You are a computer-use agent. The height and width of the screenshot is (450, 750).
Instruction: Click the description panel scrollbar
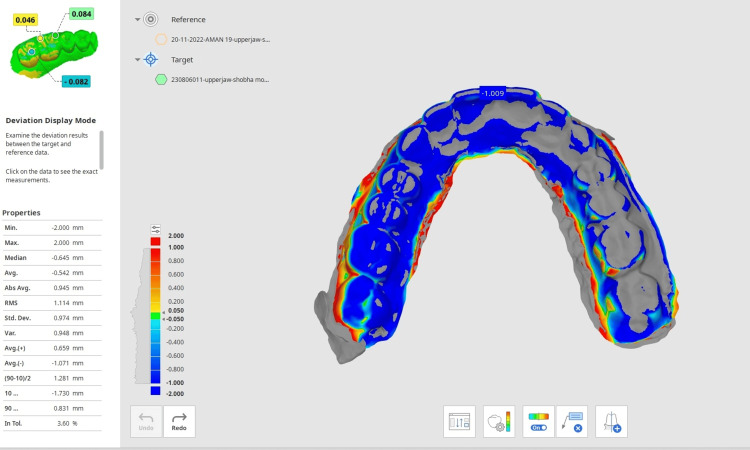tap(101, 150)
